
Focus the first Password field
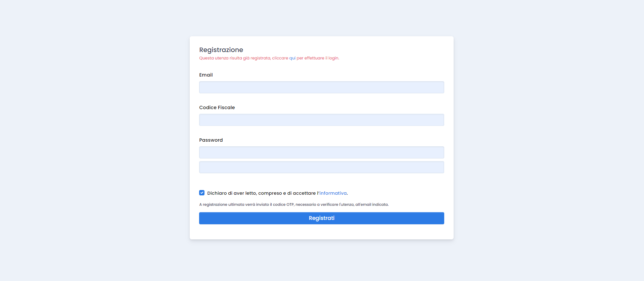pos(321,152)
